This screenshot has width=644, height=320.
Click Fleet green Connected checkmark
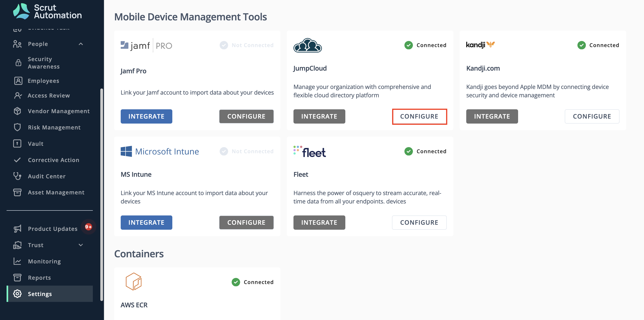[409, 151]
